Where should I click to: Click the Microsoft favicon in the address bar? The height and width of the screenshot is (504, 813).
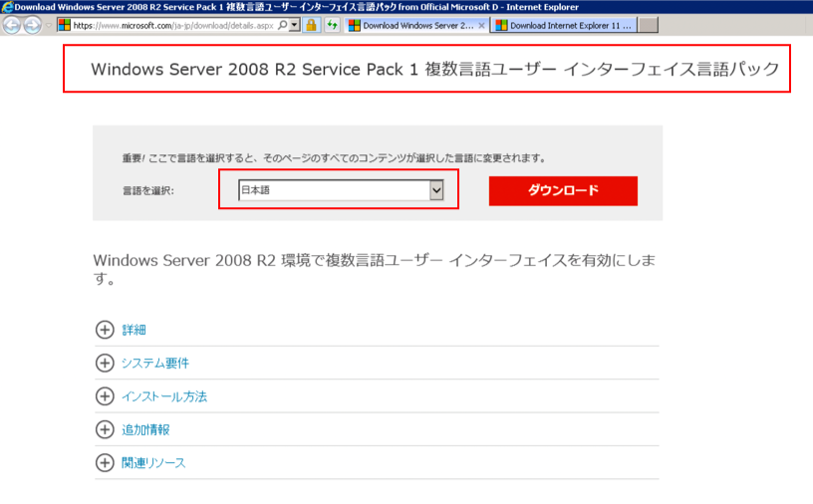(x=65, y=25)
